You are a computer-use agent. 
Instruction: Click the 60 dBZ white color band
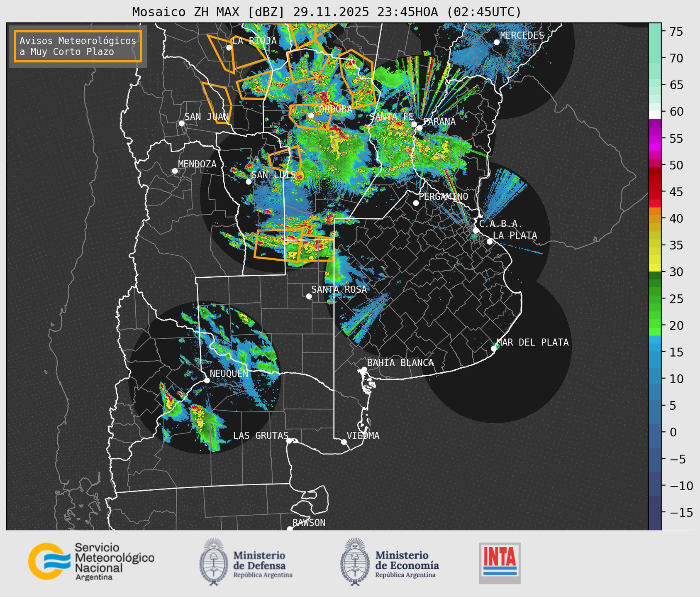pos(655,115)
